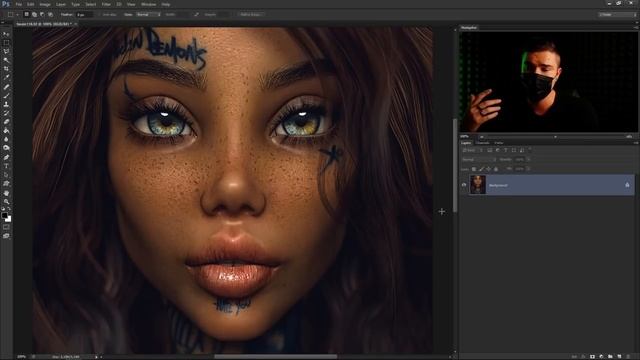Open the Opacity slider arrow
The height and width of the screenshot is (360, 640).
coord(528,160)
